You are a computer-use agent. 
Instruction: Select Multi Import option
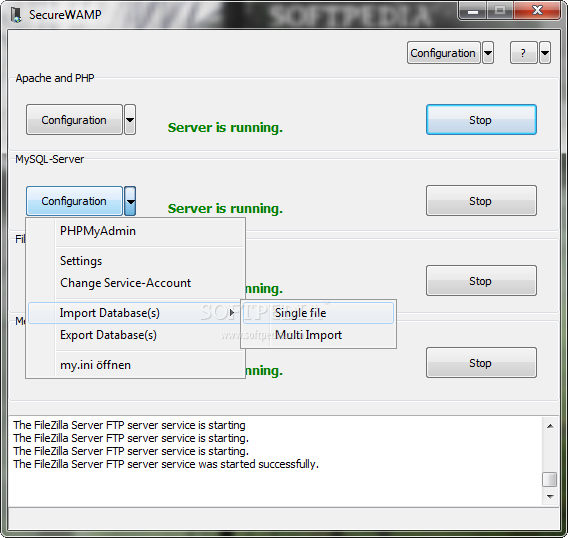[x=318, y=335]
